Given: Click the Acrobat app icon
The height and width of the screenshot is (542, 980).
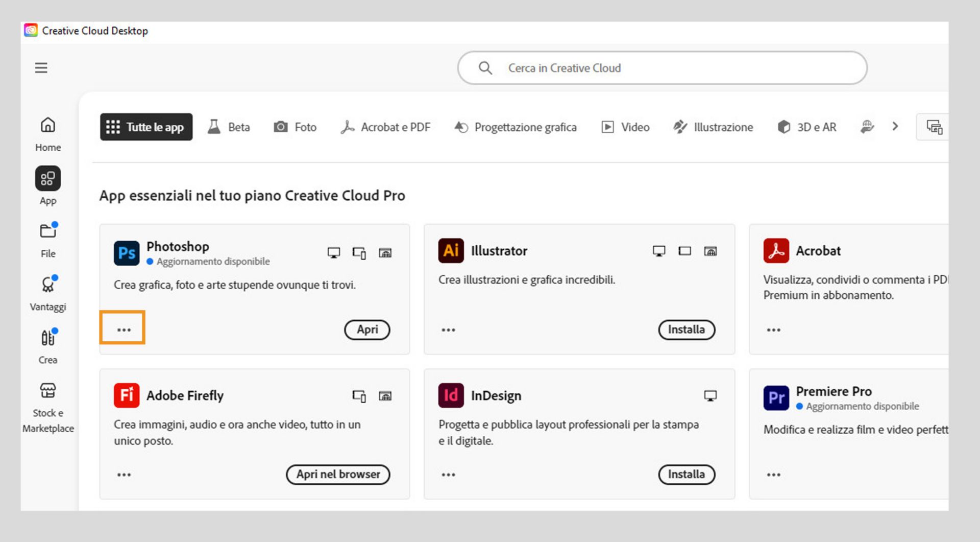Looking at the screenshot, I should click(776, 251).
